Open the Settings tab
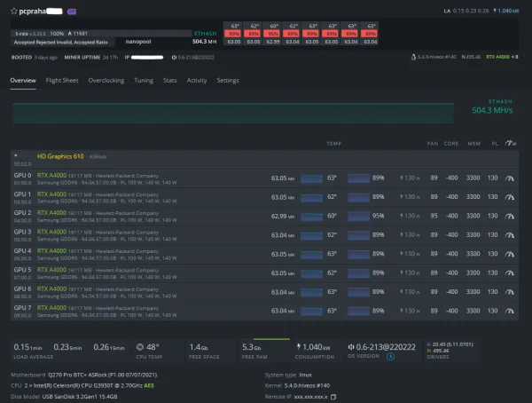This screenshot has height=403, width=532. click(228, 81)
